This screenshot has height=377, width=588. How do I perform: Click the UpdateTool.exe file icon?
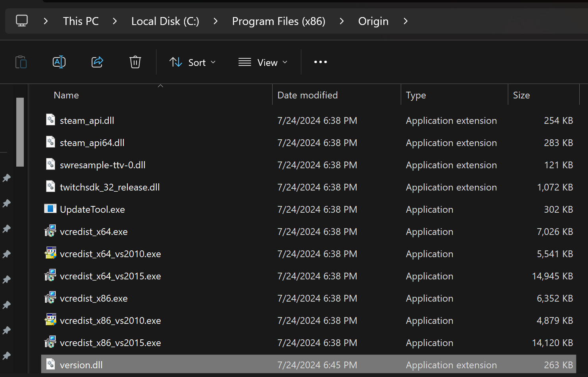tap(50, 209)
